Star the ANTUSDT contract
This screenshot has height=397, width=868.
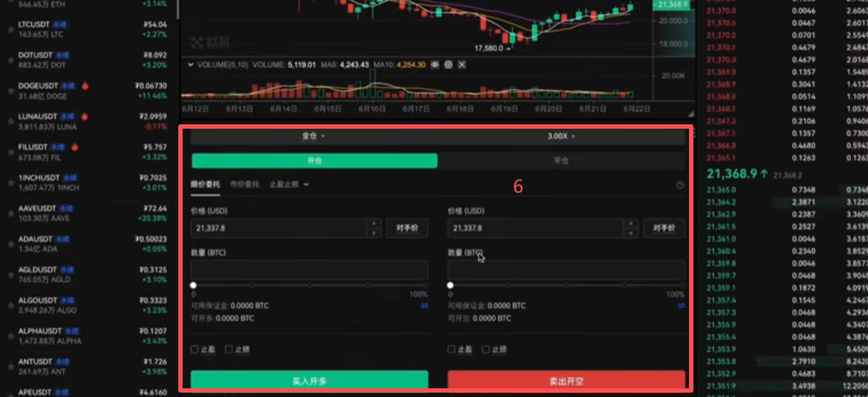coord(10,366)
